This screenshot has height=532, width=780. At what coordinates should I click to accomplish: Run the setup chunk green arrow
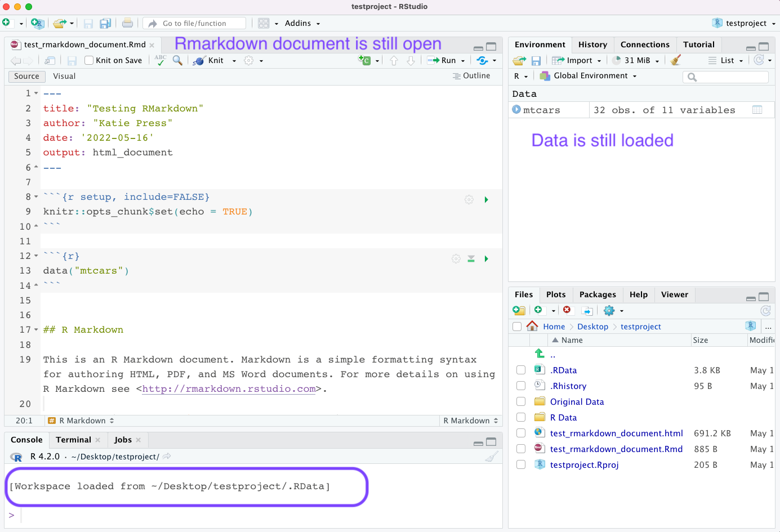(486, 200)
